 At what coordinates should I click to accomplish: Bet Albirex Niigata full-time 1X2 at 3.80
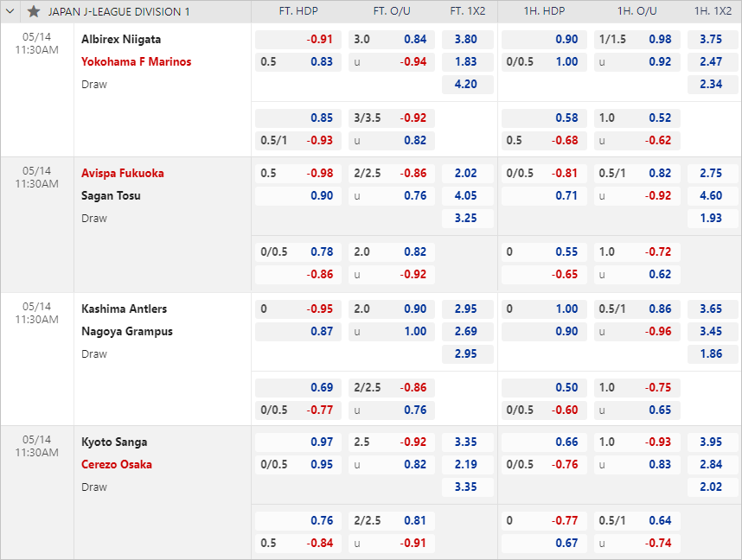pos(468,39)
